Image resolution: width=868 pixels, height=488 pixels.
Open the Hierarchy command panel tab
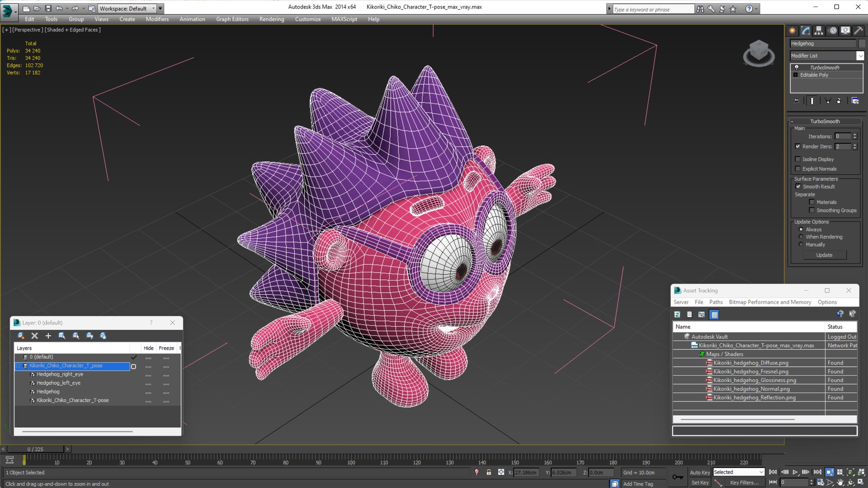pos(819,30)
